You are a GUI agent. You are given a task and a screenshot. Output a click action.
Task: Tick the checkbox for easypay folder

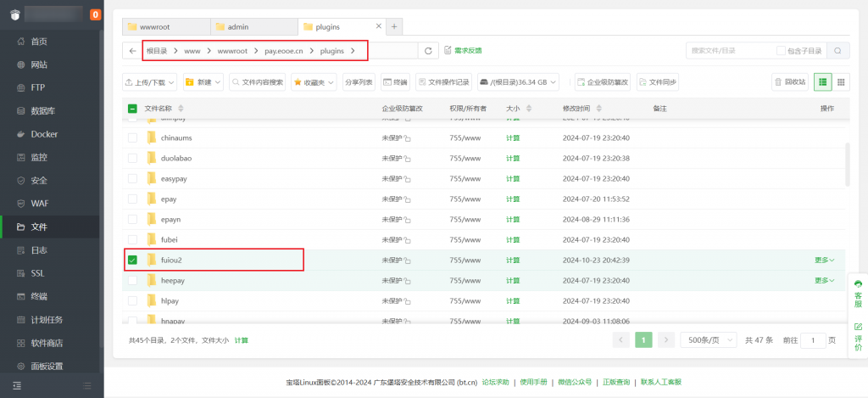132,179
